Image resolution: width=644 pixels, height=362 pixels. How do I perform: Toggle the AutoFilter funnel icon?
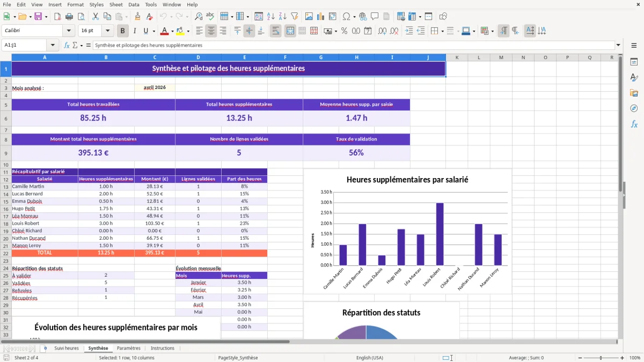[x=295, y=17]
